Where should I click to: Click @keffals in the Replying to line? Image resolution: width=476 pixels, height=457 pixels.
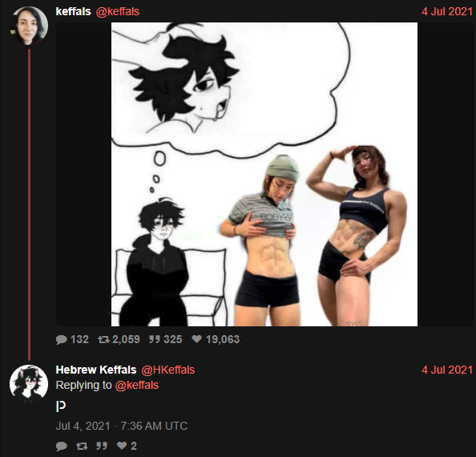[136, 385]
